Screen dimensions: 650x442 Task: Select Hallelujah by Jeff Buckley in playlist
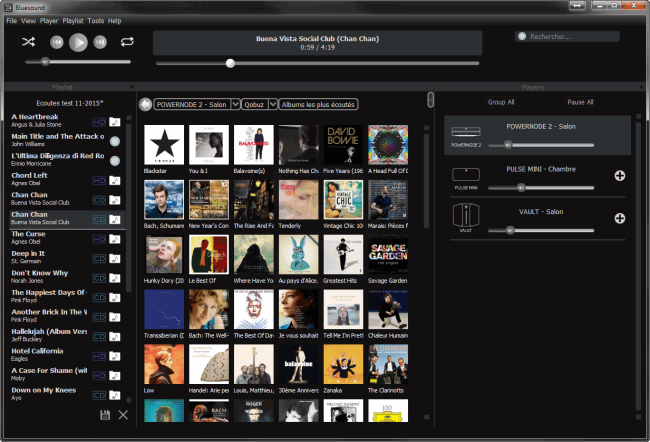tap(67, 335)
